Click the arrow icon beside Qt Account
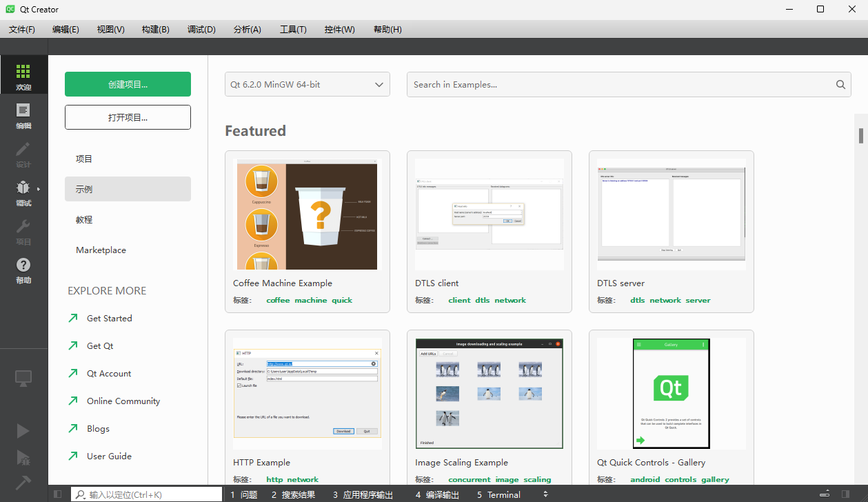This screenshot has width=868, height=502. click(73, 373)
